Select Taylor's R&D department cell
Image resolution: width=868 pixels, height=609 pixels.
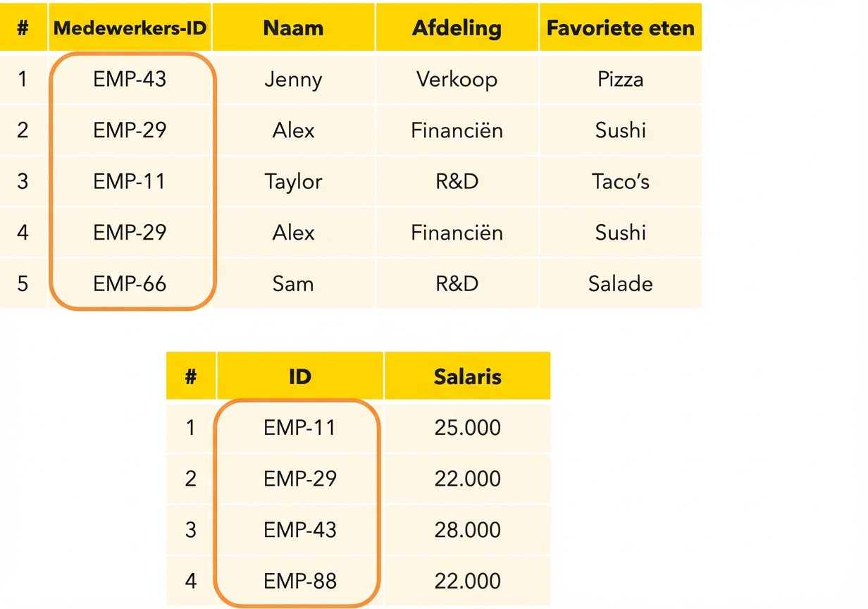tap(457, 182)
